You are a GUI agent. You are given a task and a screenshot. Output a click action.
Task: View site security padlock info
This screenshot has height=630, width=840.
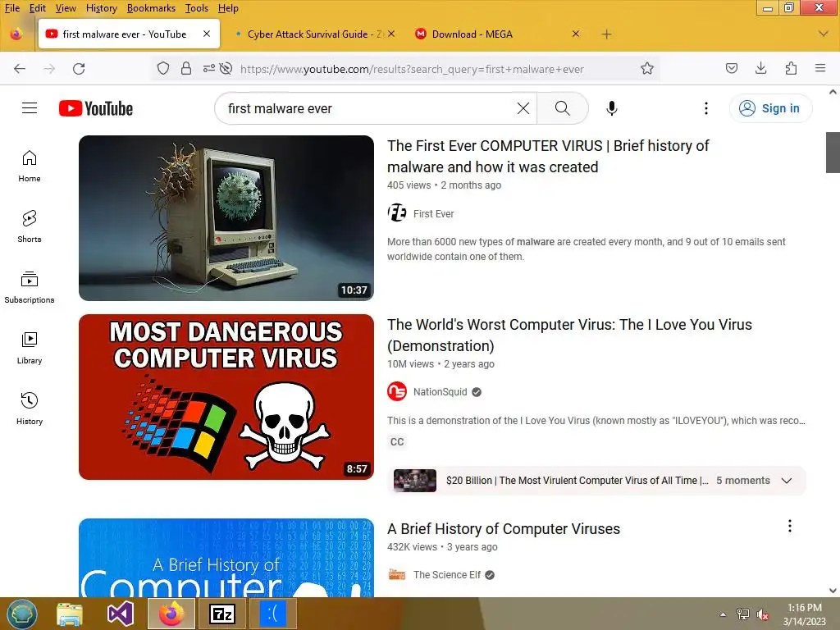(x=186, y=69)
